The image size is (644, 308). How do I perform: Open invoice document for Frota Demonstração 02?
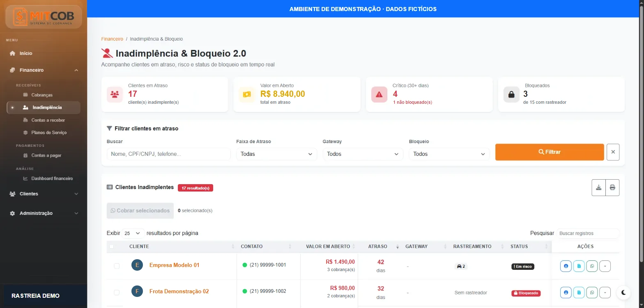tap(579, 292)
